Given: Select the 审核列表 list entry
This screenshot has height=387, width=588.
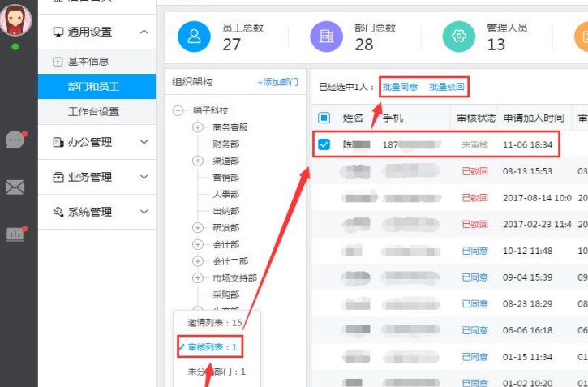Looking at the screenshot, I should [212, 347].
